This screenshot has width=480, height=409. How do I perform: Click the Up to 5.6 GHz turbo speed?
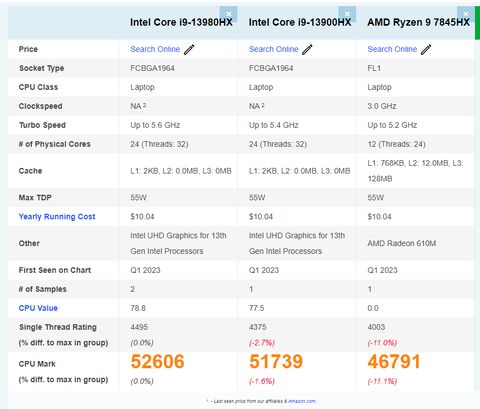click(155, 125)
